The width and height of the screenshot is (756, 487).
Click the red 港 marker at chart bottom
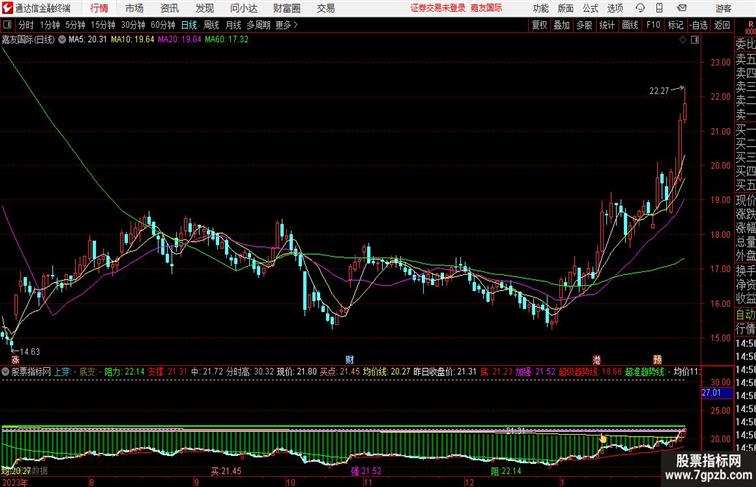click(596, 360)
